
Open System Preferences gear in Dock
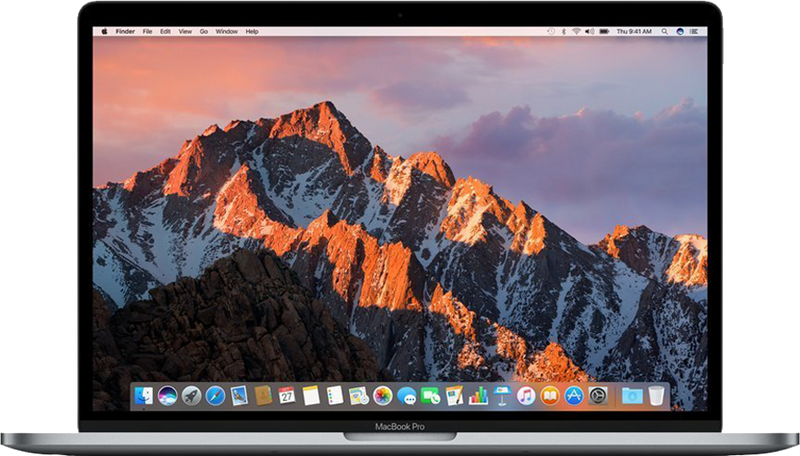598,395
